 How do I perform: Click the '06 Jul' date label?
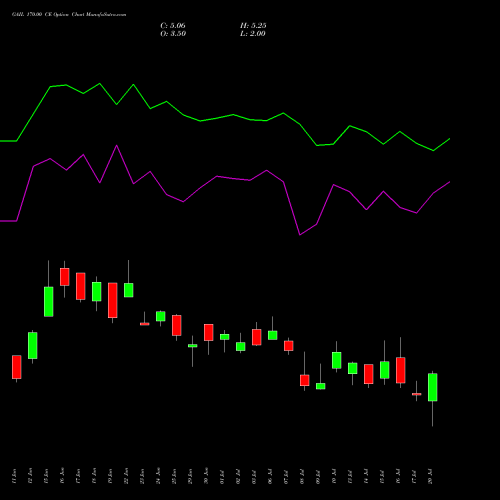[270, 476]
